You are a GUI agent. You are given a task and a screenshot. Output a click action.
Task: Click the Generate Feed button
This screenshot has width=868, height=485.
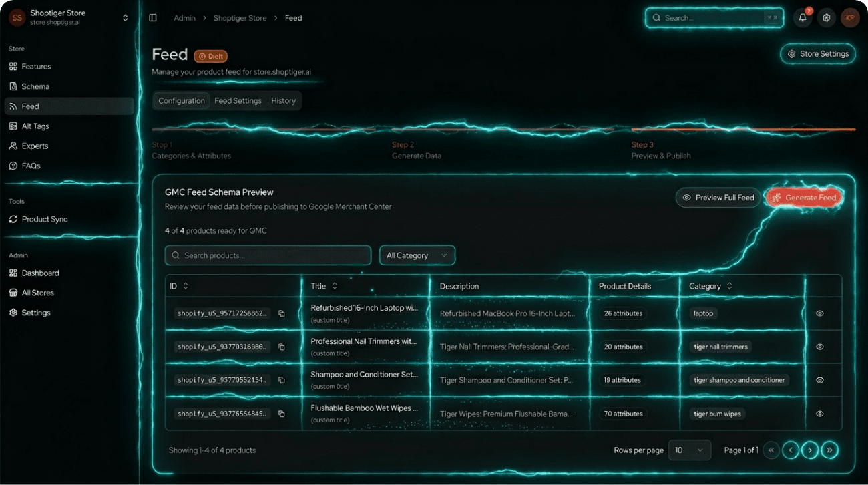[x=804, y=198]
